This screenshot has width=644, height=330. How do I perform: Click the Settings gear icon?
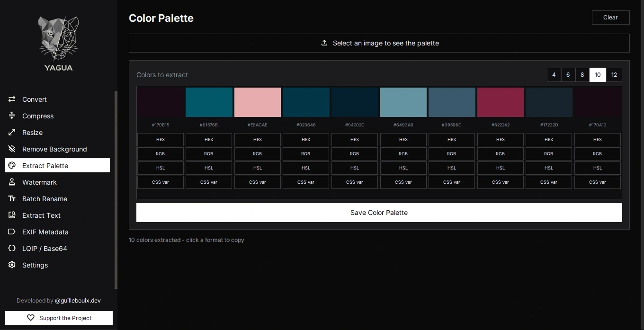(12, 265)
